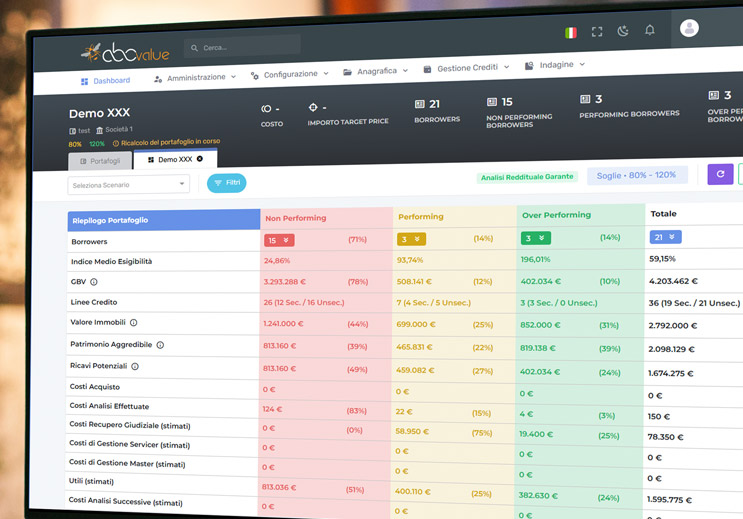Click the Italian flag language icon
Image resolution: width=743 pixels, height=519 pixels.
[571, 32]
